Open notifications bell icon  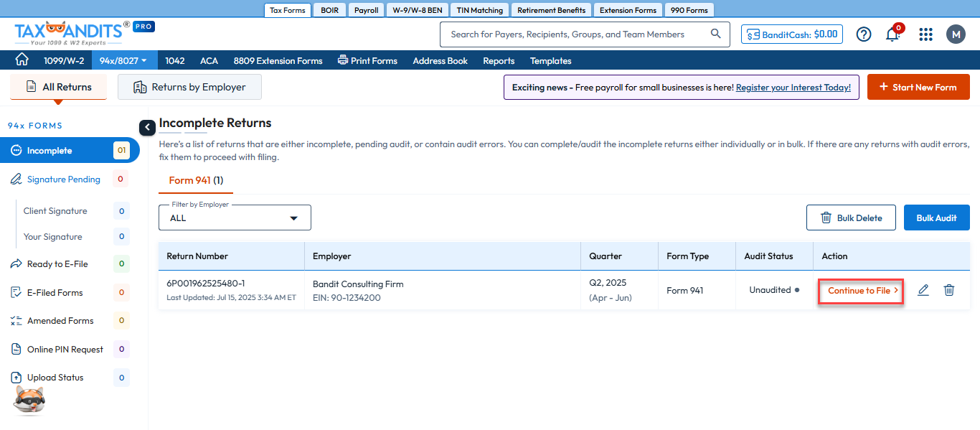(893, 34)
